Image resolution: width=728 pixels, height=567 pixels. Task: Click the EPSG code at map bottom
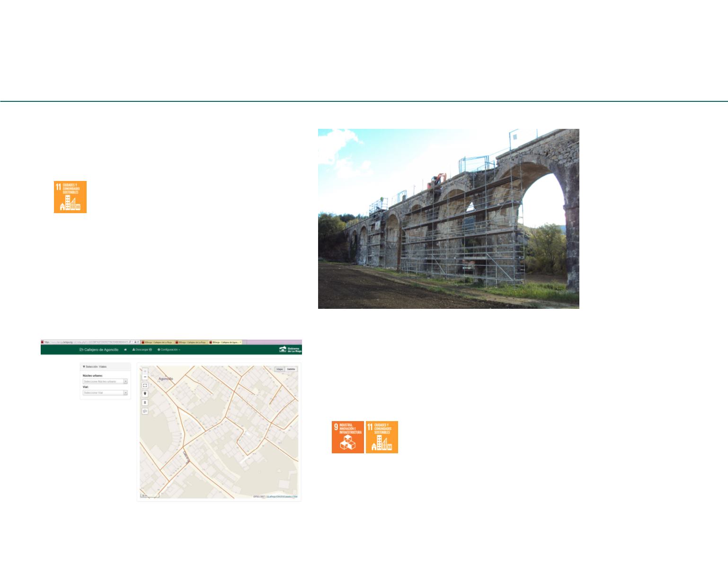pyautogui.click(x=258, y=496)
